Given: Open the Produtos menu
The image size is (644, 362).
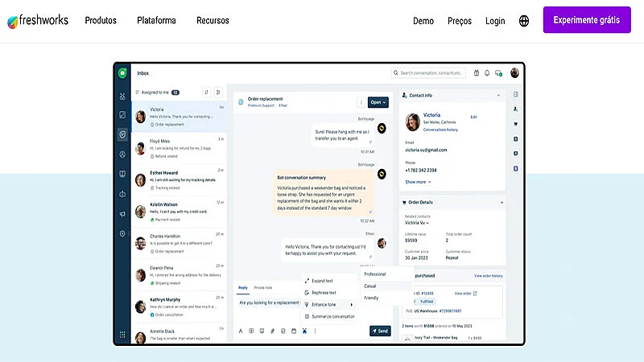Looking at the screenshot, I should point(101,21).
